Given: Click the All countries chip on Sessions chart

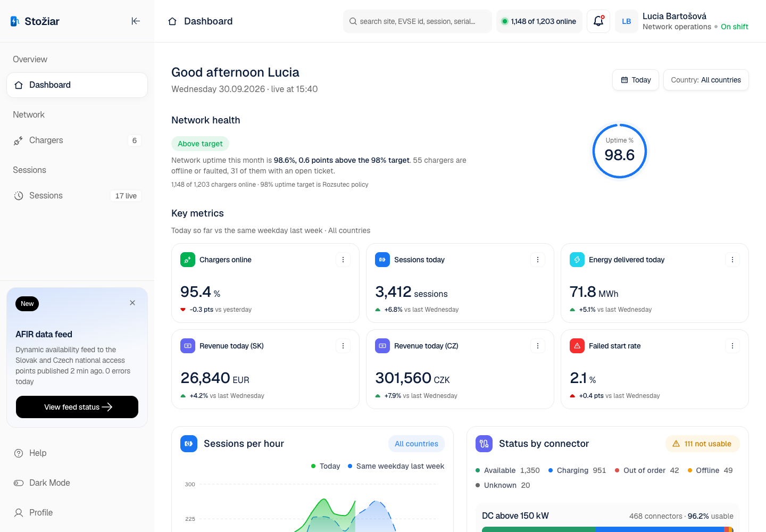Looking at the screenshot, I should point(417,444).
